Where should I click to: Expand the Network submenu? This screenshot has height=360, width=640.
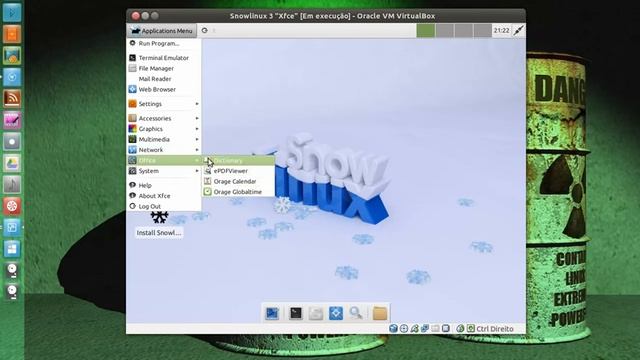coord(164,150)
